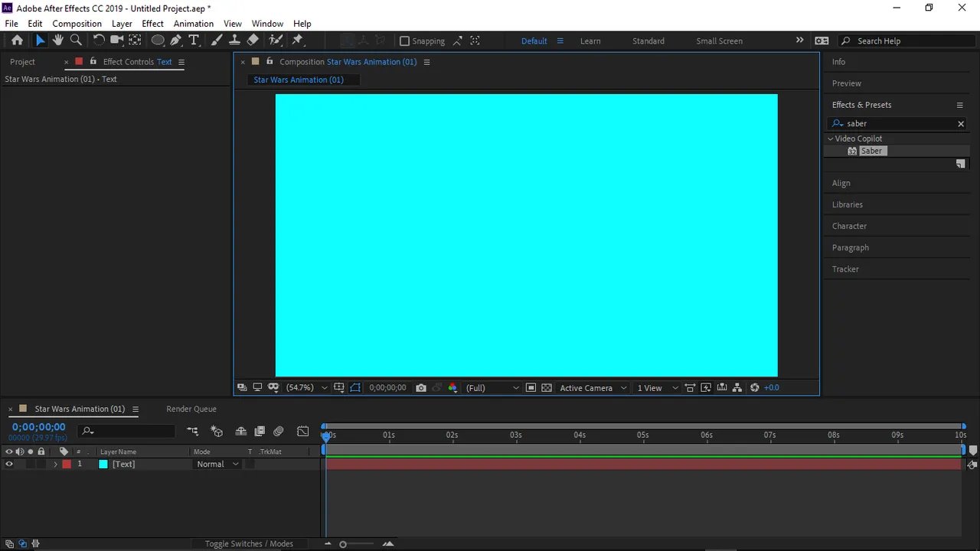Take a snapshot with the camera icon
Image resolution: width=980 pixels, height=551 pixels.
(420, 388)
